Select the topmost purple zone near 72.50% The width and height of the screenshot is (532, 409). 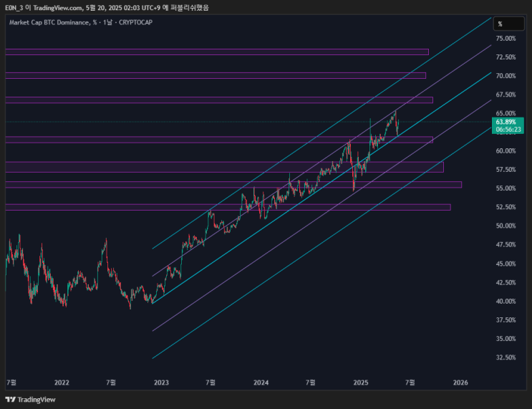(x=217, y=52)
